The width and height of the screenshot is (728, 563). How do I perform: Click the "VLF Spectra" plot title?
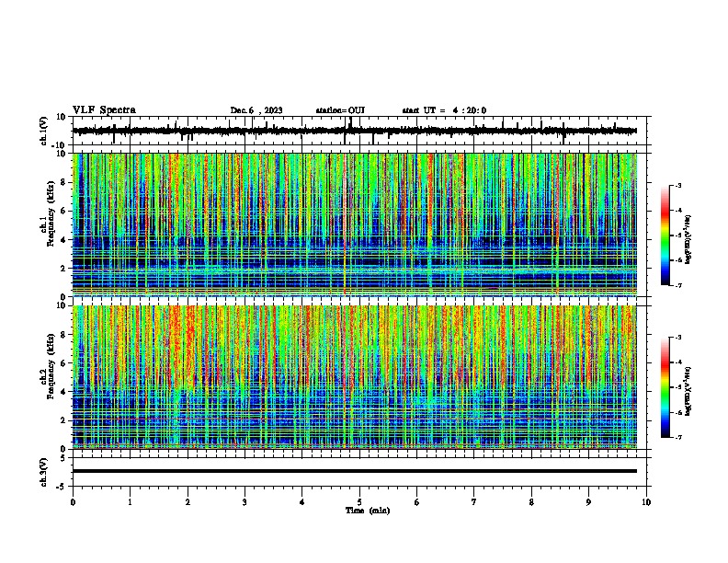click(104, 109)
